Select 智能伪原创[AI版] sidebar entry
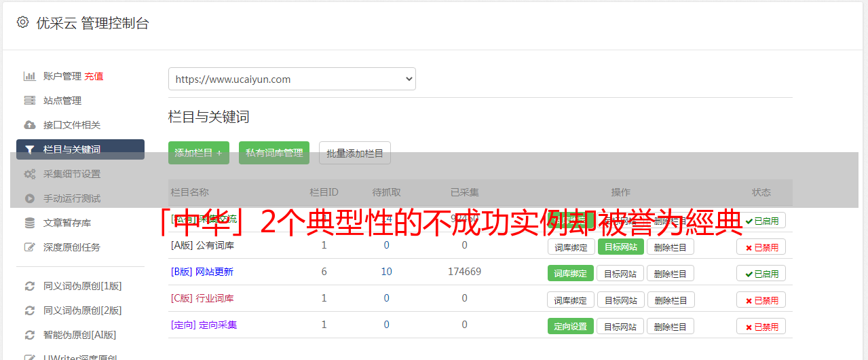868x360 pixels. coord(80,335)
